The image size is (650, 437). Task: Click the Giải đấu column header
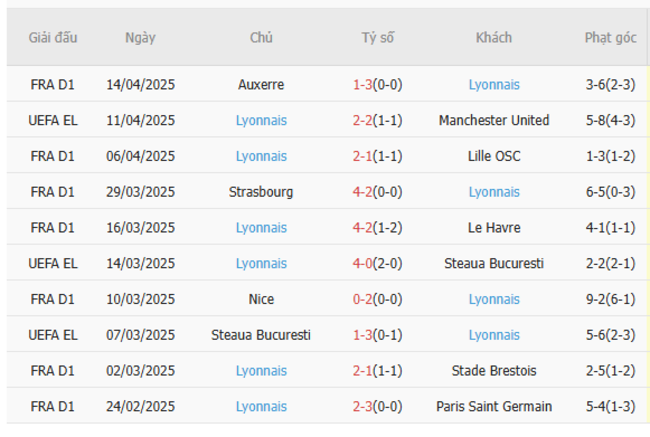53,38
